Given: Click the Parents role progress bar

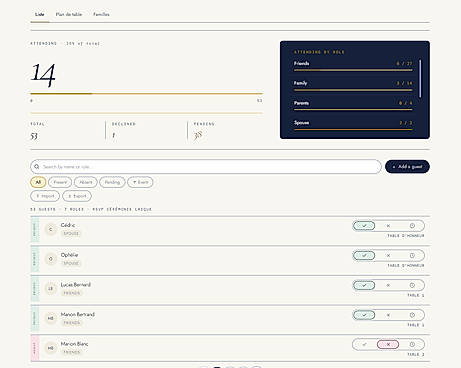Looking at the screenshot, I should [x=353, y=110].
